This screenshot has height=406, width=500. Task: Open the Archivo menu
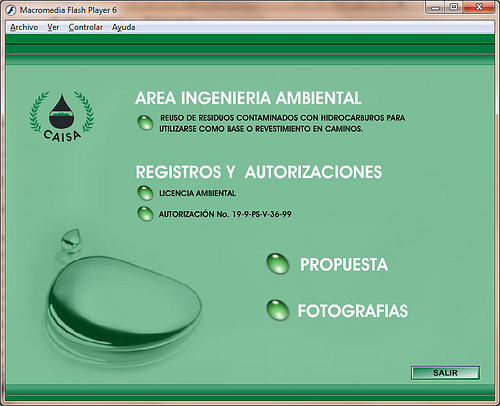point(24,27)
